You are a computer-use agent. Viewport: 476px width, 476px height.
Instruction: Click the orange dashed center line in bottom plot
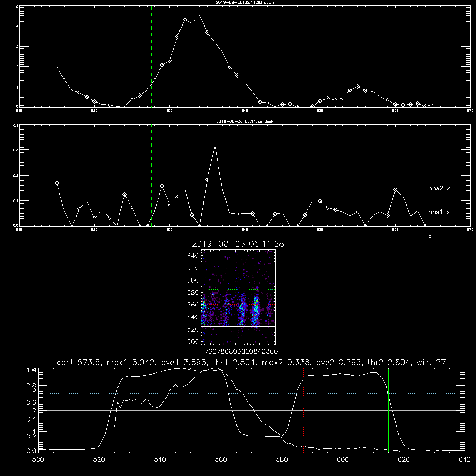(x=262, y=410)
